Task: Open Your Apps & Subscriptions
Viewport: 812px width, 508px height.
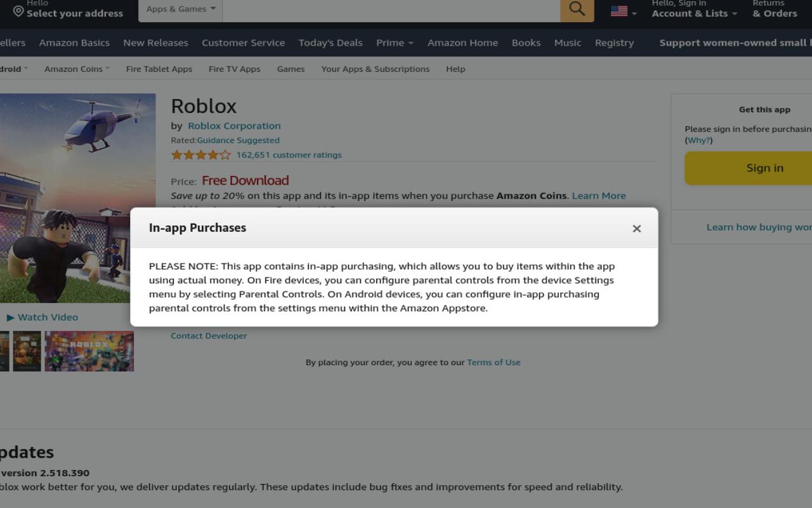Action: (375, 69)
